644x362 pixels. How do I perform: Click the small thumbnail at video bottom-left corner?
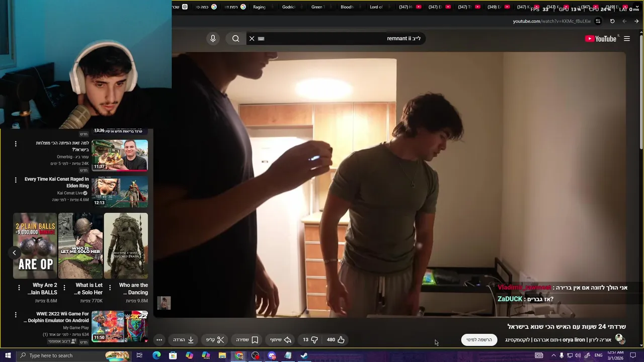coord(164,303)
